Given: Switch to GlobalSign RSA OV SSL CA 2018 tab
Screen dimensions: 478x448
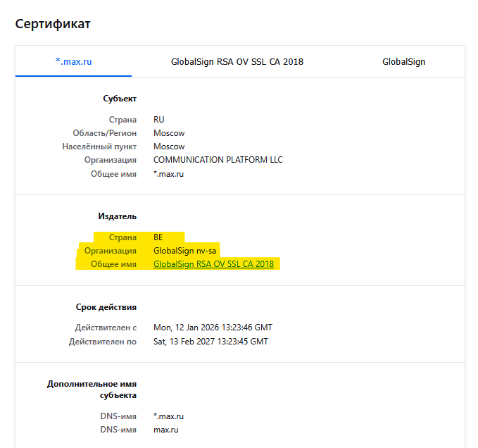Looking at the screenshot, I should 237,61.
